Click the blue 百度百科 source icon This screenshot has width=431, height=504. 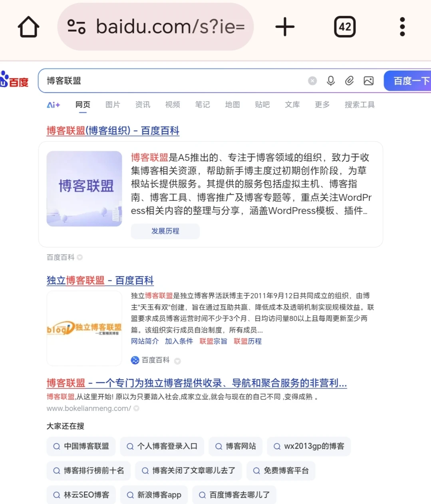[135, 360]
